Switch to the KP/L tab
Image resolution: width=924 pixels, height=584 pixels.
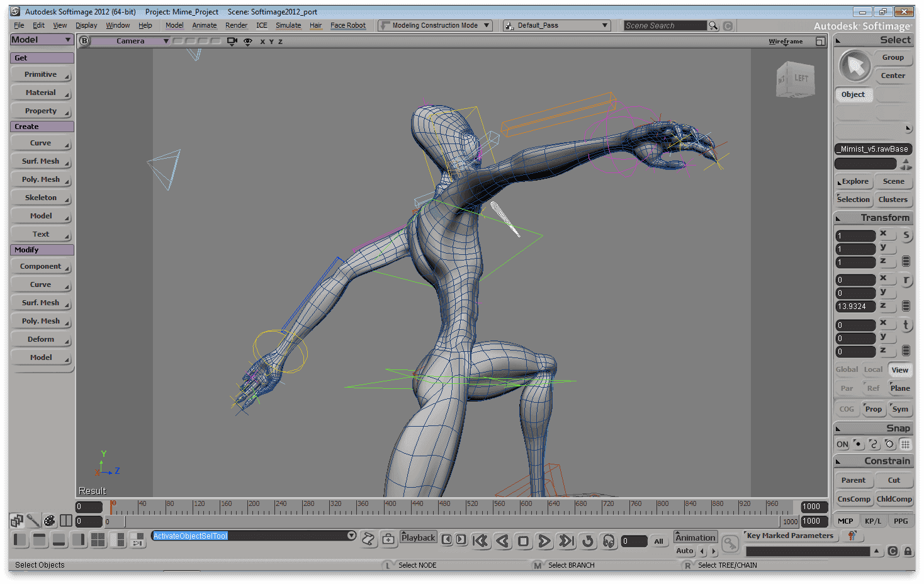pos(873,521)
